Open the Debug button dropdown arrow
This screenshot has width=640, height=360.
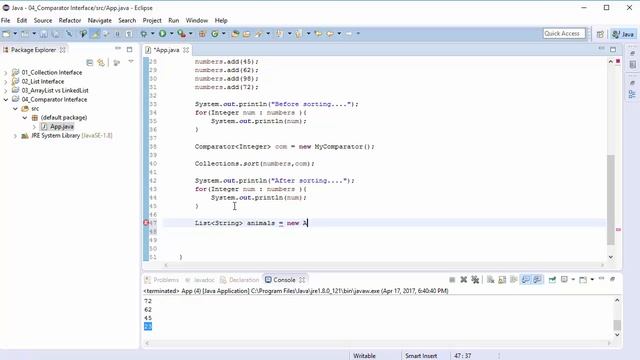click(153, 34)
